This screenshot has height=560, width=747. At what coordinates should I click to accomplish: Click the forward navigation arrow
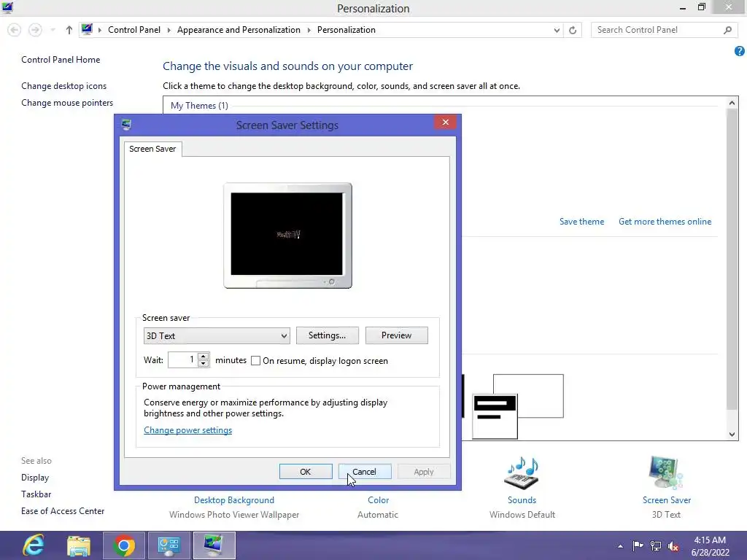click(35, 30)
